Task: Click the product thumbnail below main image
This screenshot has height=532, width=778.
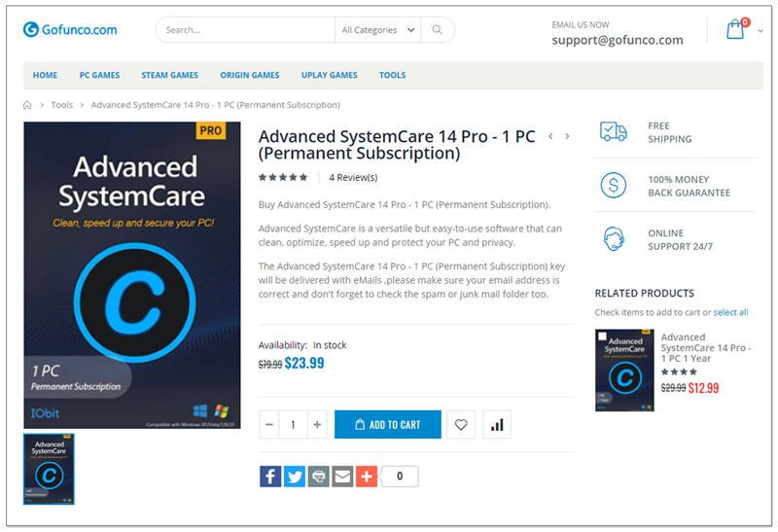Action: click(x=49, y=469)
